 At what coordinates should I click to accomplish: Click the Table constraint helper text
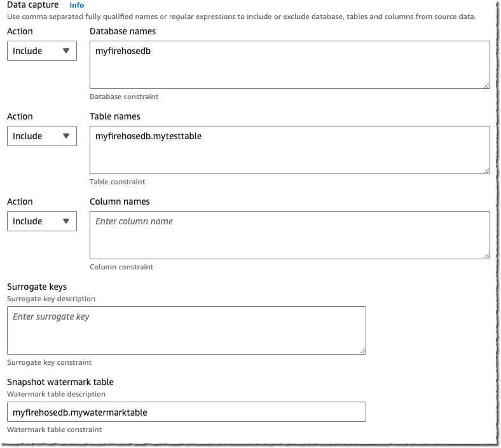click(117, 182)
